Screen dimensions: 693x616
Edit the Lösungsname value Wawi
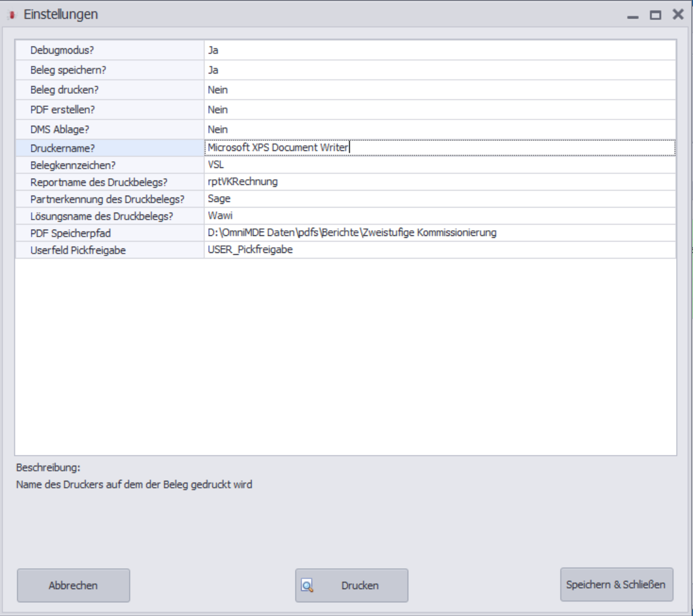(440, 216)
